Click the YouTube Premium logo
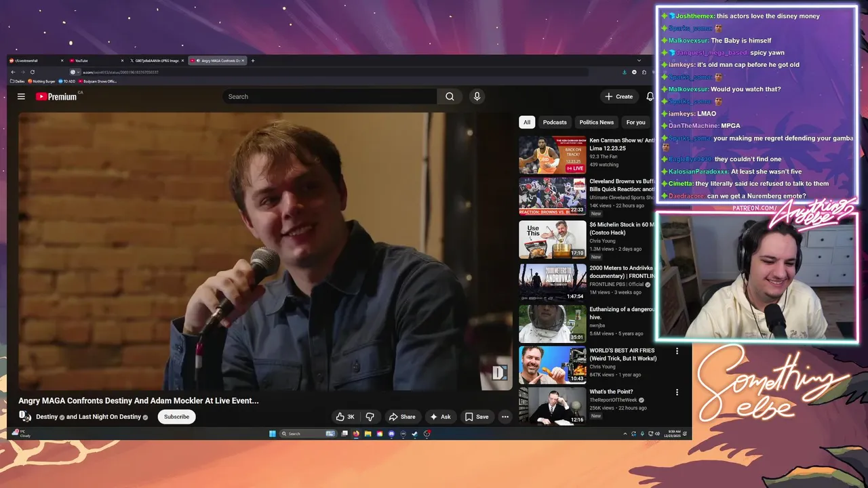 tap(57, 96)
